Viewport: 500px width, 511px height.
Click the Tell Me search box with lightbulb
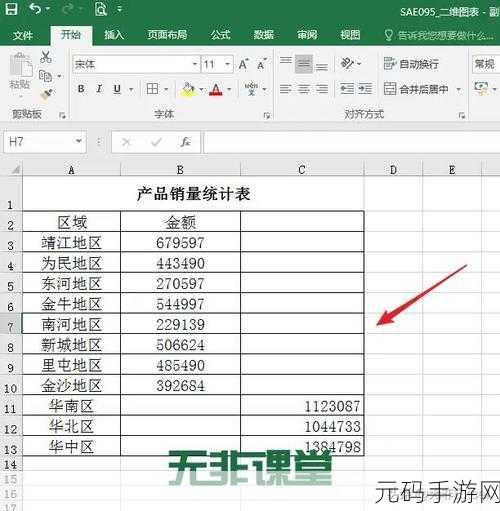[439, 35]
